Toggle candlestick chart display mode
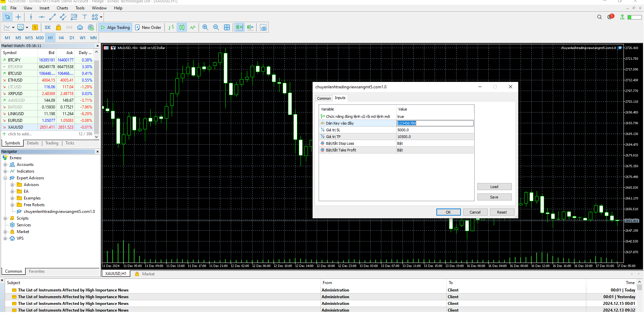The width and height of the screenshot is (644, 317). (x=182, y=28)
